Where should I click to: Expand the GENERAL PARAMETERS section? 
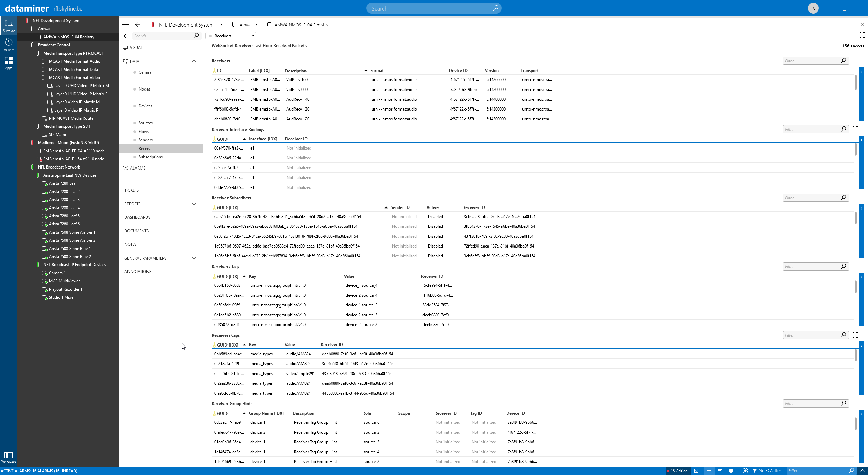click(x=194, y=258)
